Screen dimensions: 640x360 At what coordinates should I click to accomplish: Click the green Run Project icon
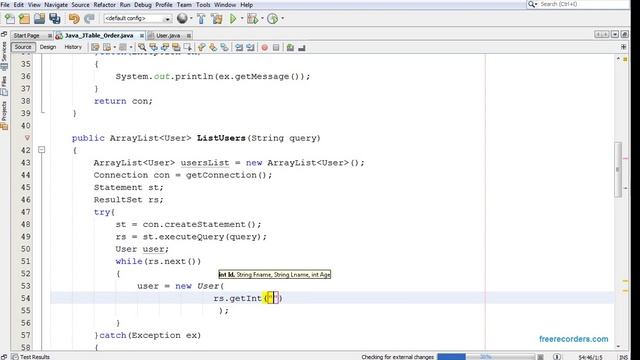point(233,18)
